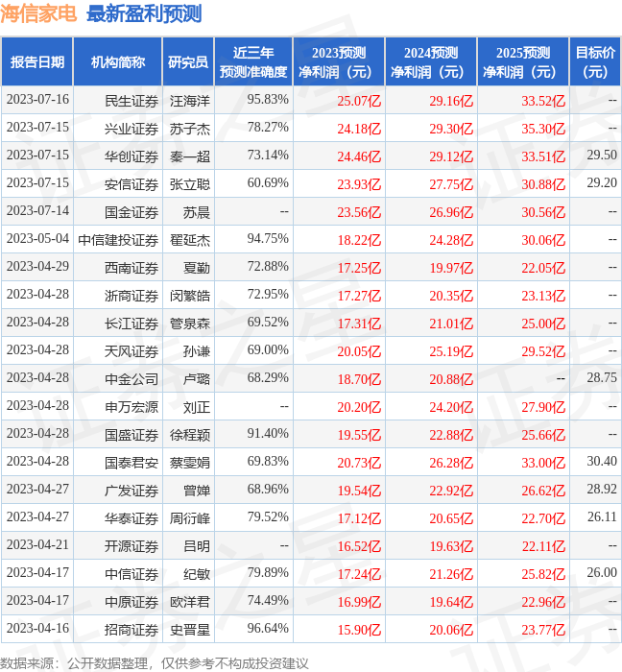Select the 目标价 column header
Screen dimensions: 622x672
pyautogui.click(x=595, y=61)
